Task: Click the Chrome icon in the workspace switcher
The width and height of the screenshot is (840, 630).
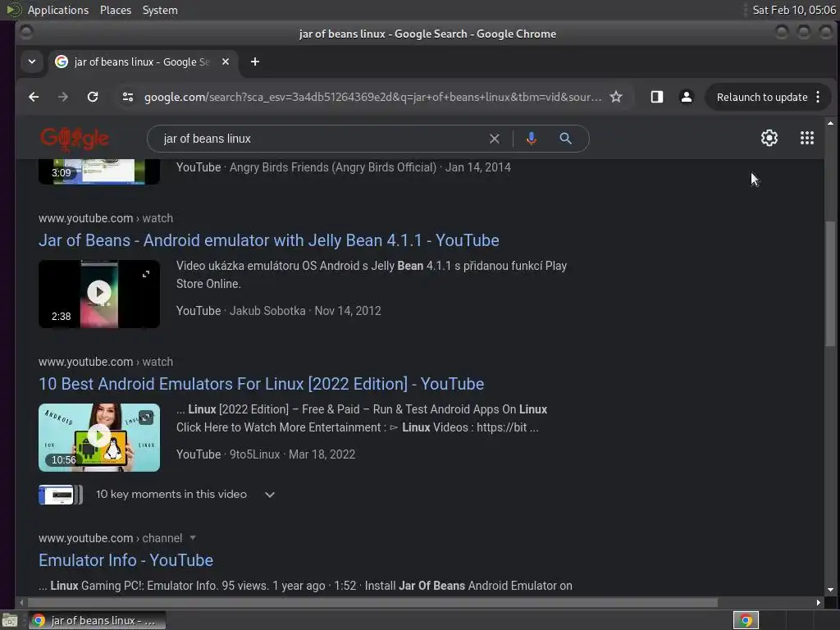Action: coord(746,620)
